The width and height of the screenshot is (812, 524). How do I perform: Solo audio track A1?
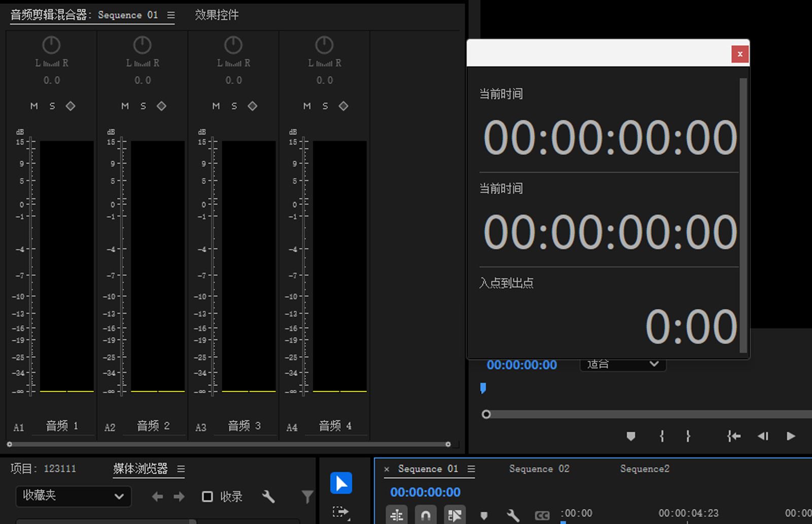[x=52, y=106]
